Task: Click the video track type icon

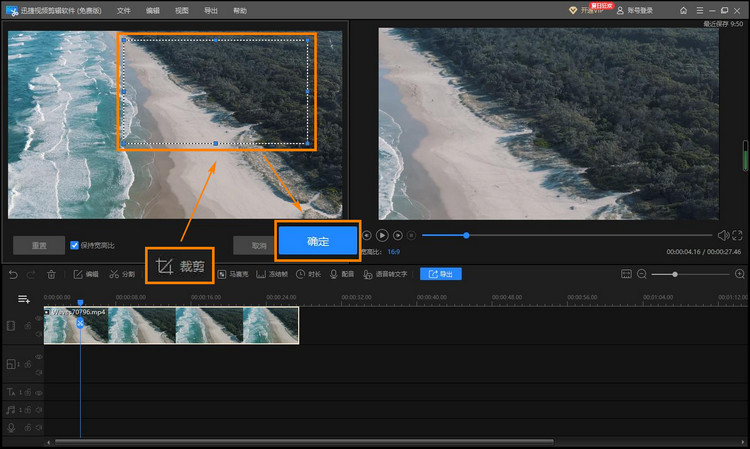Action: point(11,326)
